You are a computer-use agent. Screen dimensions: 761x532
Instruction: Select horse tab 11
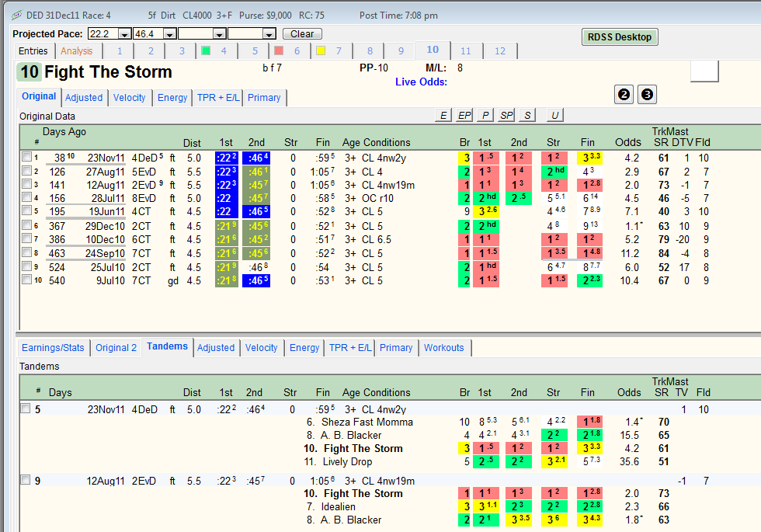click(x=466, y=51)
